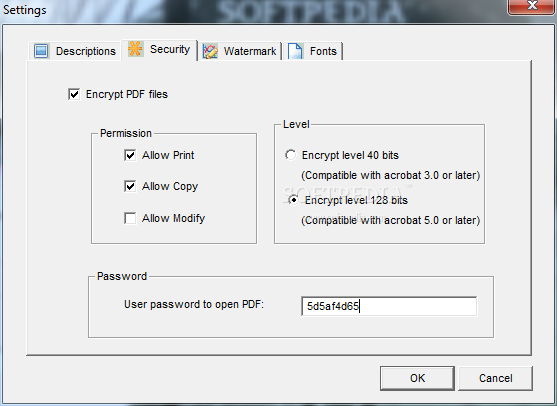
Task: Disable the Allow Print permission
Action: click(130, 155)
